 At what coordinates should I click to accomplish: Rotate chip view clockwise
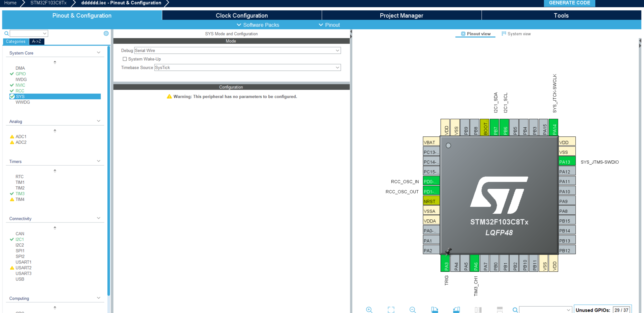tap(435, 310)
